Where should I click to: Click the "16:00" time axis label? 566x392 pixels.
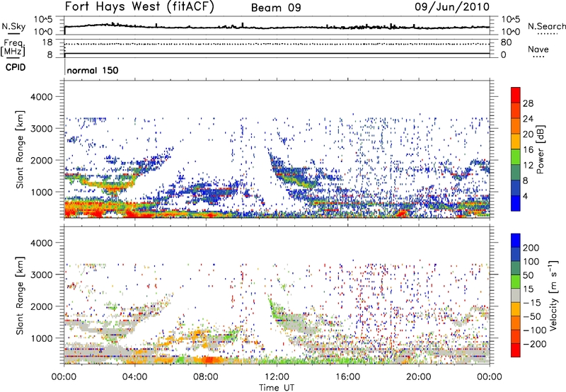[x=347, y=377]
